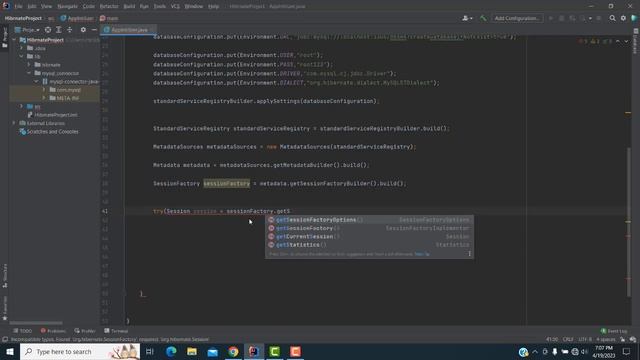Image resolution: width=640 pixels, height=360 pixels.
Task: Choose getCurrentSession() completion suggestion
Action: point(369,236)
